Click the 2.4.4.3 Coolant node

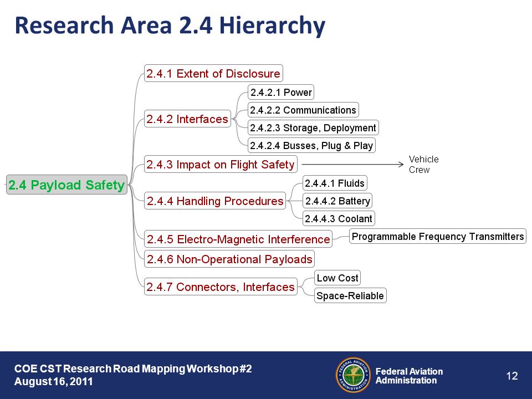click(x=339, y=218)
